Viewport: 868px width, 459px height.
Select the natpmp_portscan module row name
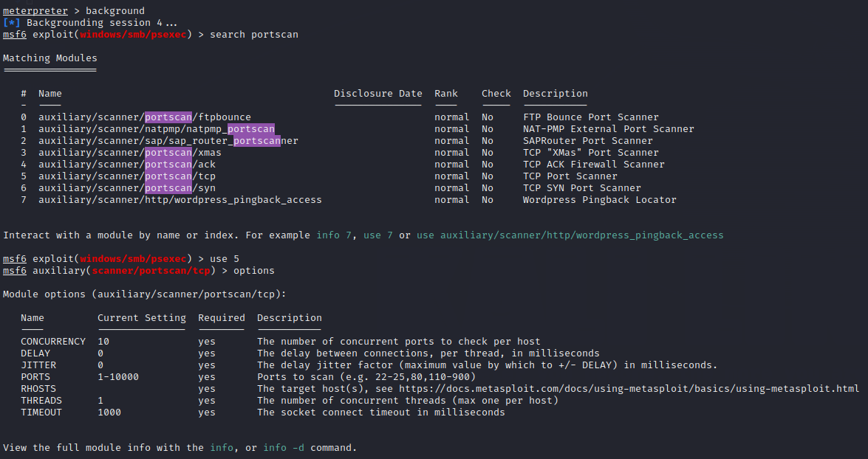pyautogui.click(x=156, y=129)
